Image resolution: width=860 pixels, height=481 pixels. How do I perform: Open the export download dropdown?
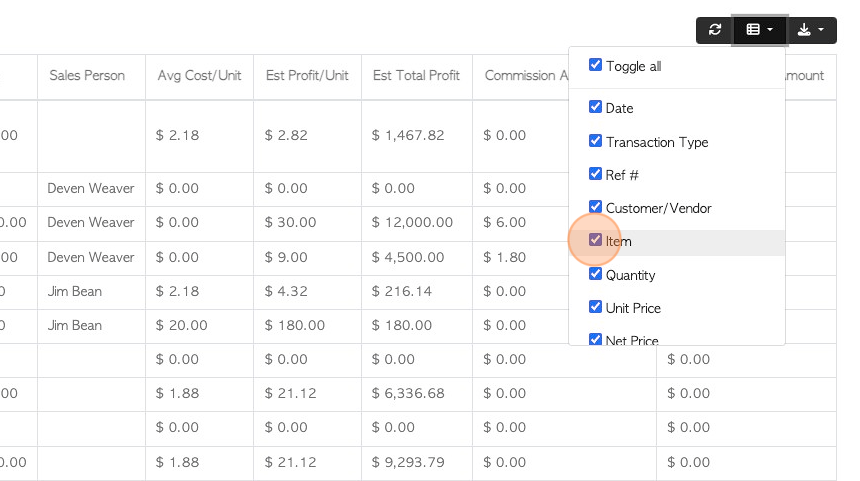[x=812, y=30]
